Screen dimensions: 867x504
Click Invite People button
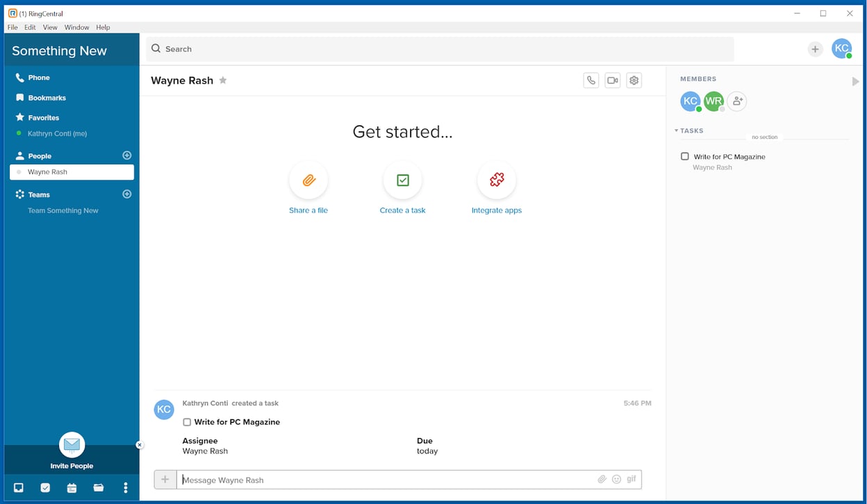click(72, 450)
